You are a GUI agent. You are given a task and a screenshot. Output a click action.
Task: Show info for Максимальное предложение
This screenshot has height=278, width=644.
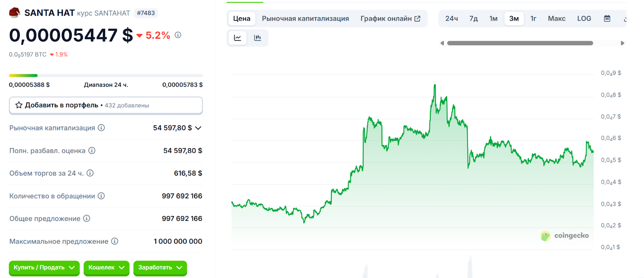pyautogui.click(x=115, y=241)
